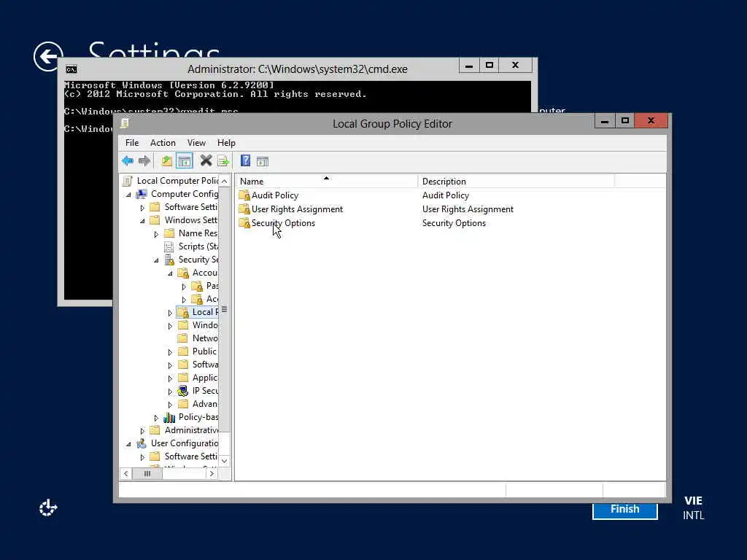Click tree vertical scrollbar down arrow
This screenshot has height=560, width=747.
pyautogui.click(x=224, y=461)
